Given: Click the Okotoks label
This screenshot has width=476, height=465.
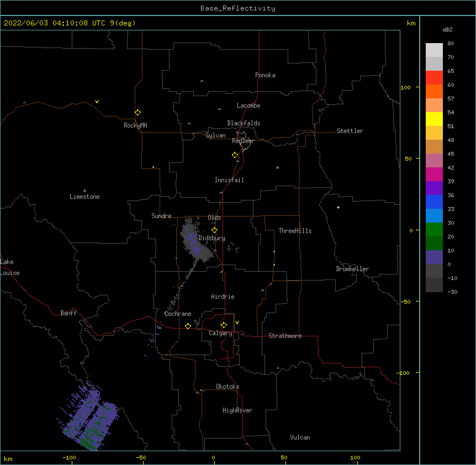Looking at the screenshot, I should [x=228, y=387].
